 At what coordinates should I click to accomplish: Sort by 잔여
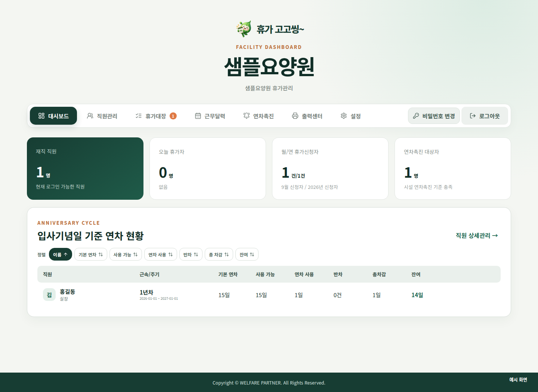point(247,254)
